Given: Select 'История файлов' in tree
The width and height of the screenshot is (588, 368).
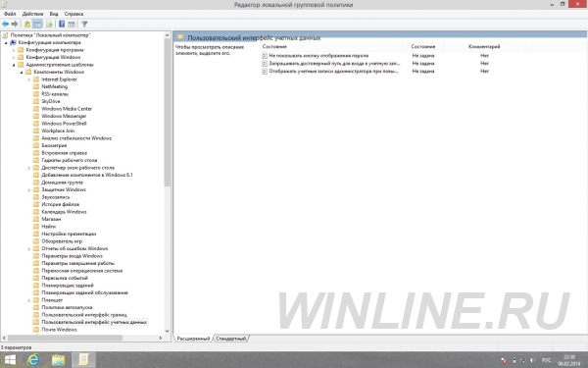Looking at the screenshot, I should pyautogui.click(x=60, y=204).
